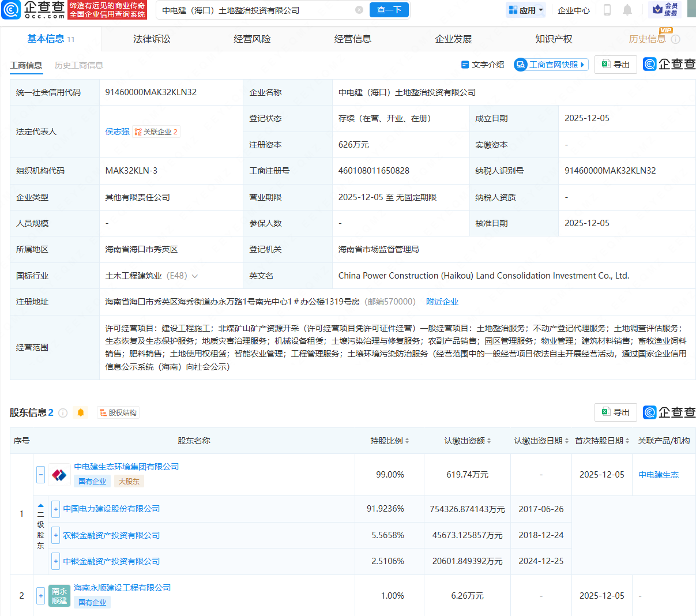696x616 pixels.
Task: Open the 股权结构 equity structure view
Action: (x=118, y=412)
